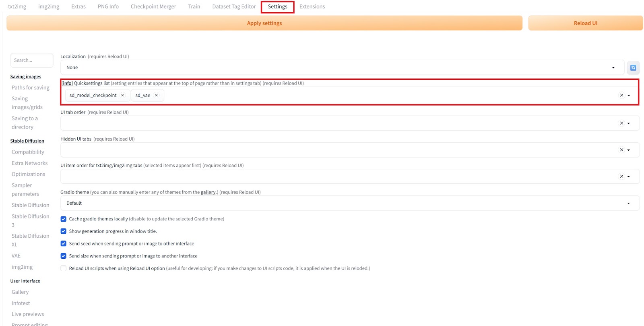The height and width of the screenshot is (326, 644).
Task: Click the Apply settings button
Action: (x=264, y=23)
